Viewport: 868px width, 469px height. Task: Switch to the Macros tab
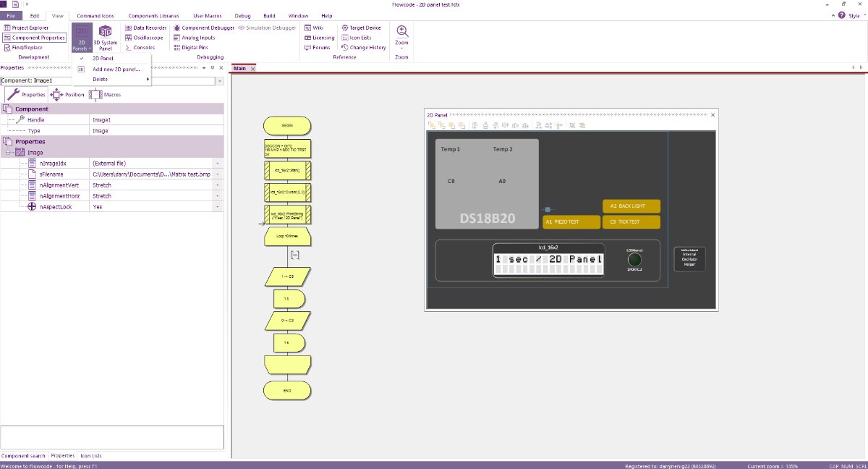105,94
